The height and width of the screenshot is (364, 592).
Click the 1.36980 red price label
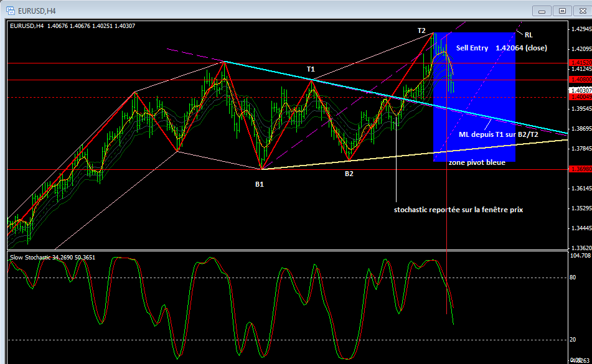[x=580, y=169]
